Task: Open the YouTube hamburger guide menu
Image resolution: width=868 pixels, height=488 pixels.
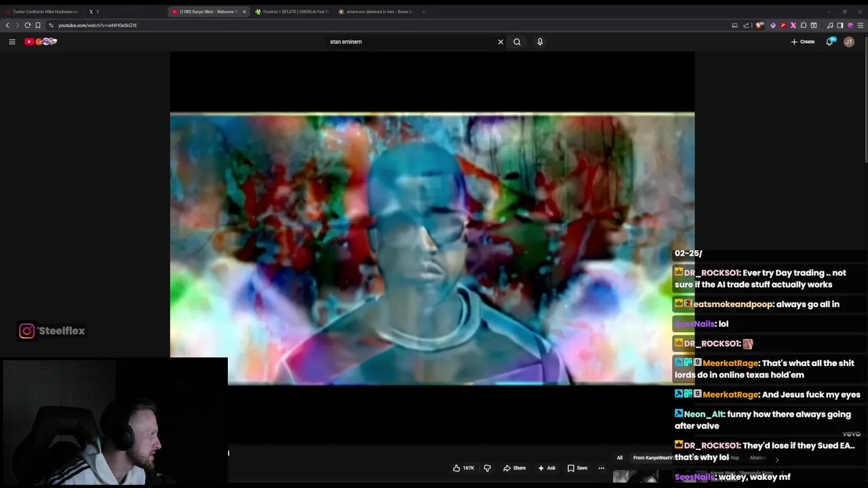Action: [12, 41]
